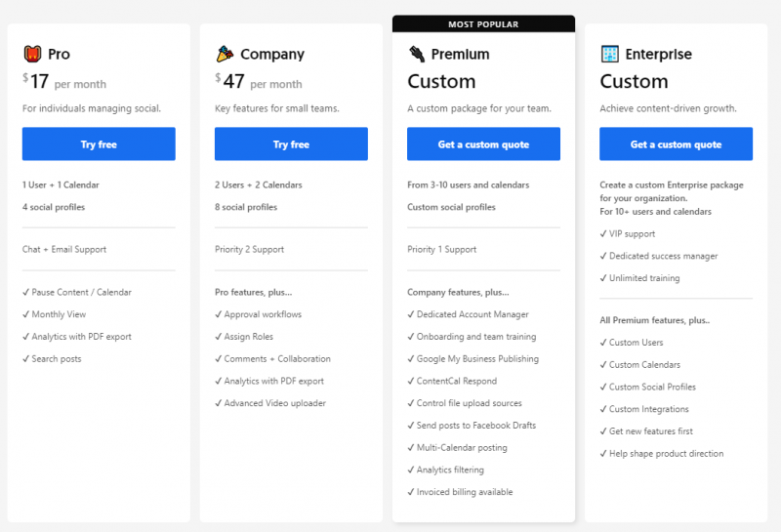Click the Company plan party popper icon
Image resolution: width=781 pixels, height=532 pixels.
(225, 54)
